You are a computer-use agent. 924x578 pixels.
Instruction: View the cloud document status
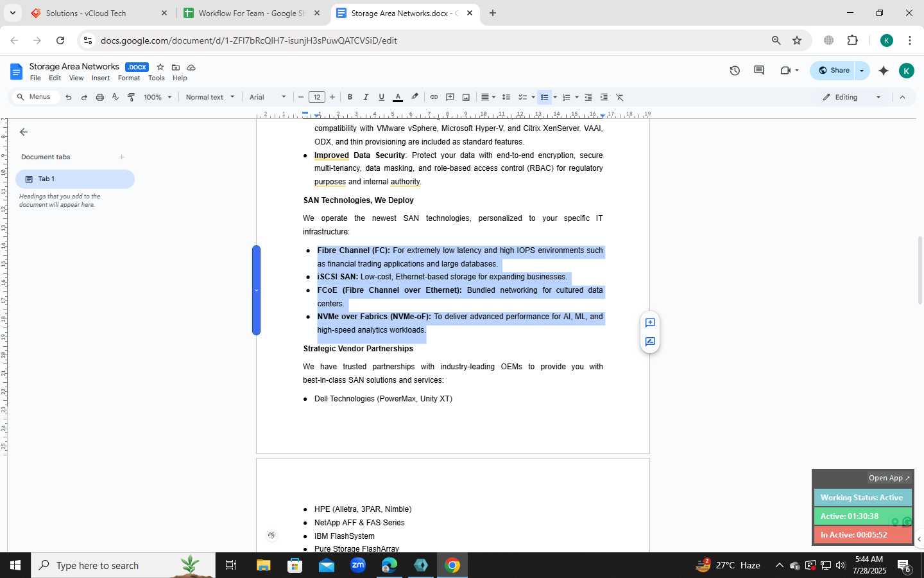pyautogui.click(x=191, y=67)
